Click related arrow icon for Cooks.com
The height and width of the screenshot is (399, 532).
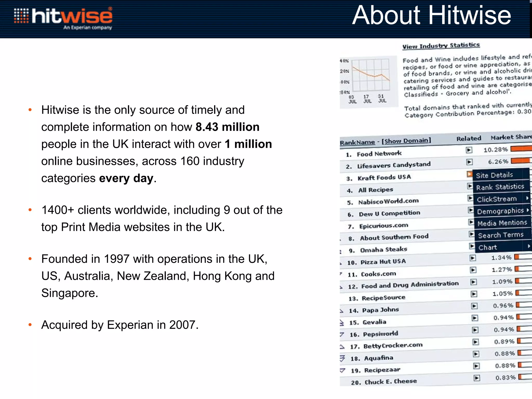(x=473, y=270)
